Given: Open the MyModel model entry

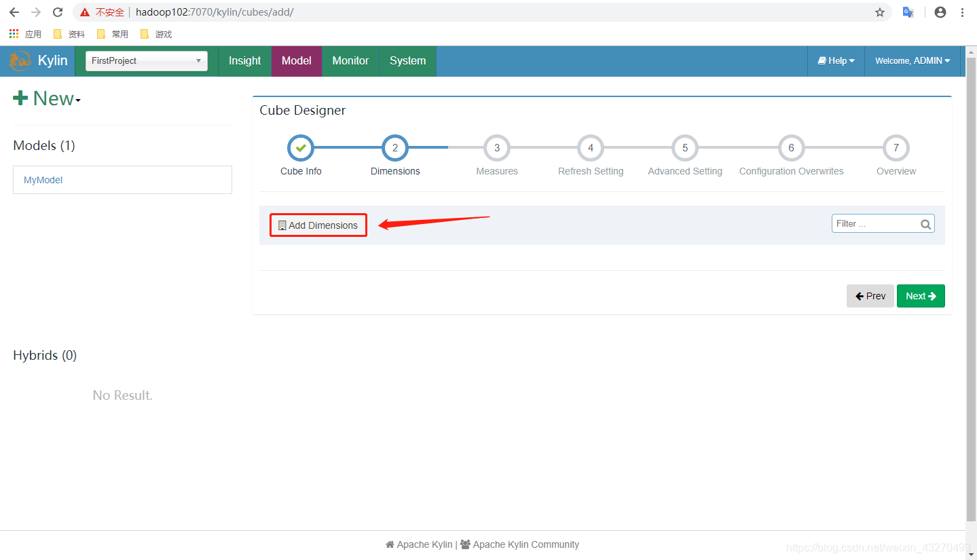Looking at the screenshot, I should [x=122, y=180].
